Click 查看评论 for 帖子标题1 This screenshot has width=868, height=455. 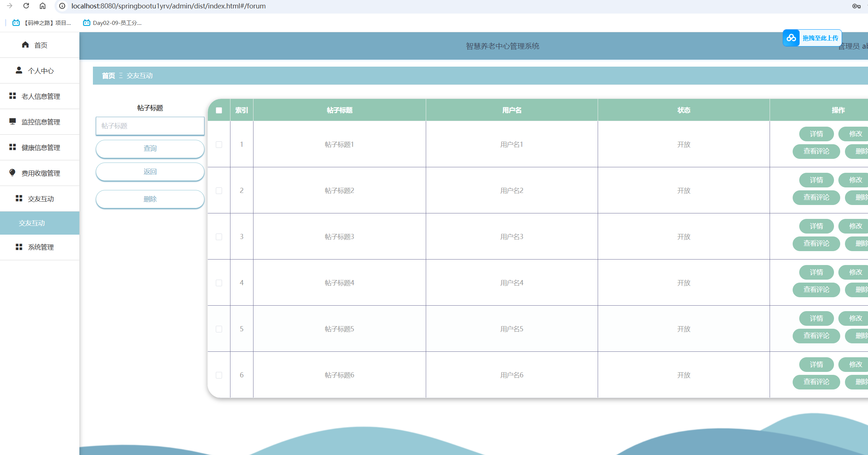point(816,151)
